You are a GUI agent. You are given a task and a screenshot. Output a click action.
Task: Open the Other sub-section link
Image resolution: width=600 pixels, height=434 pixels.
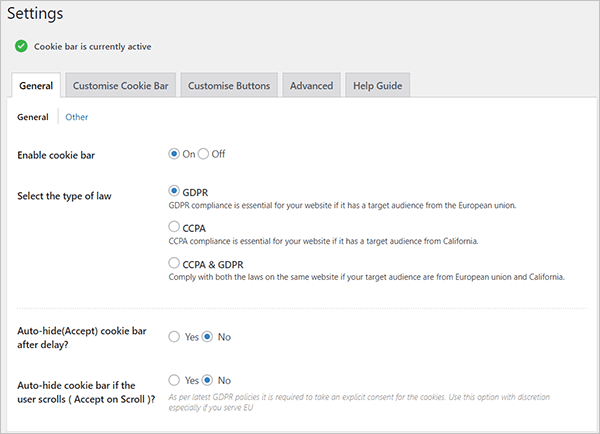[x=77, y=117]
